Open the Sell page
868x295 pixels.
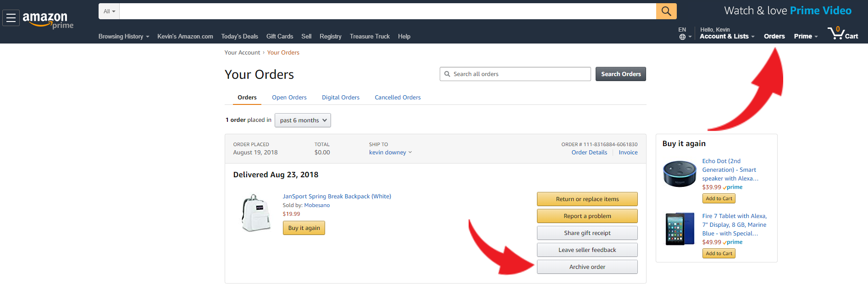pos(306,36)
